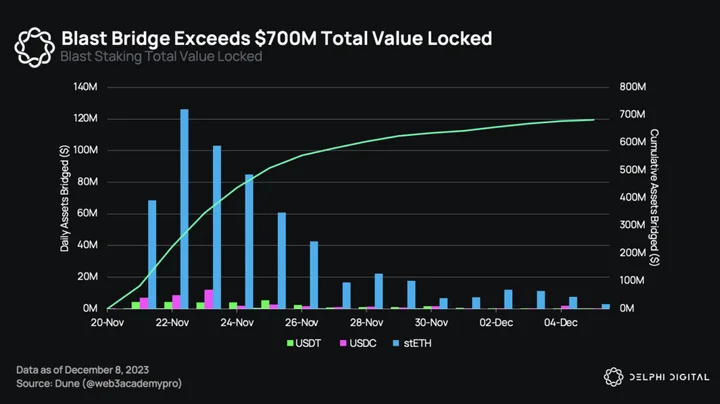The width and height of the screenshot is (720, 404).
Task: Click the magenta USDC legend swatch
Action: coord(343,343)
